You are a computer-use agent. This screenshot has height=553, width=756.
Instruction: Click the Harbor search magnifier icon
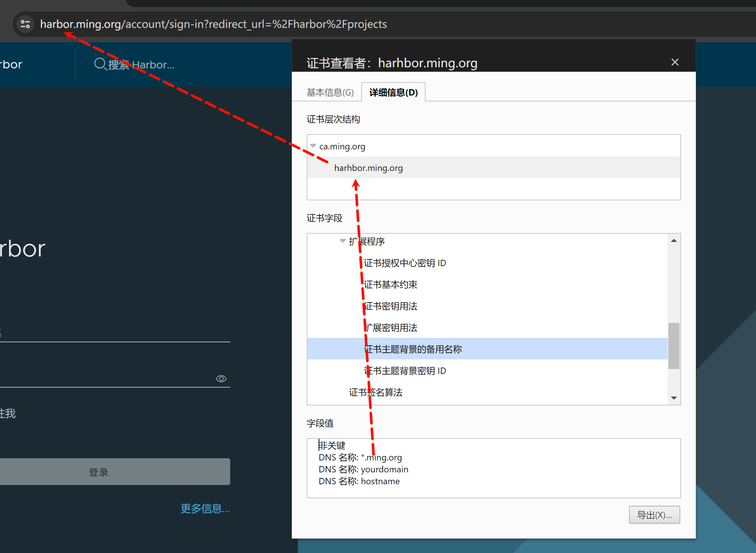[100, 64]
